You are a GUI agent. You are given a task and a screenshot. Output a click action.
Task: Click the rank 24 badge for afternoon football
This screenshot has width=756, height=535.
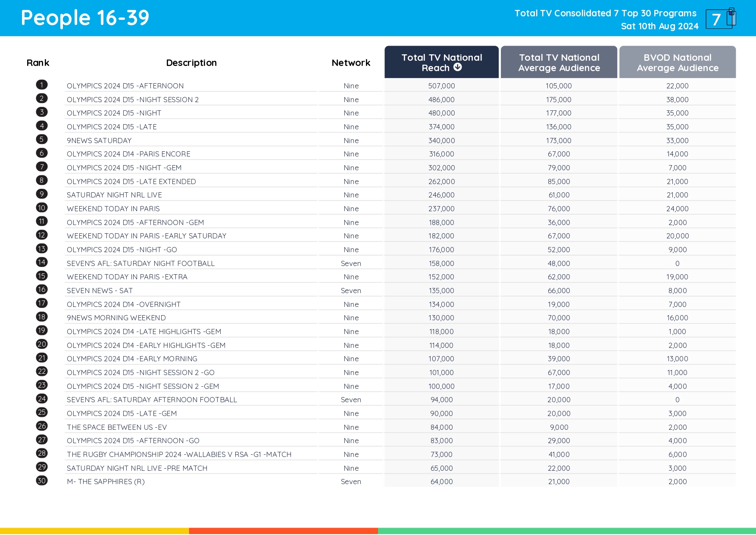[41, 399]
